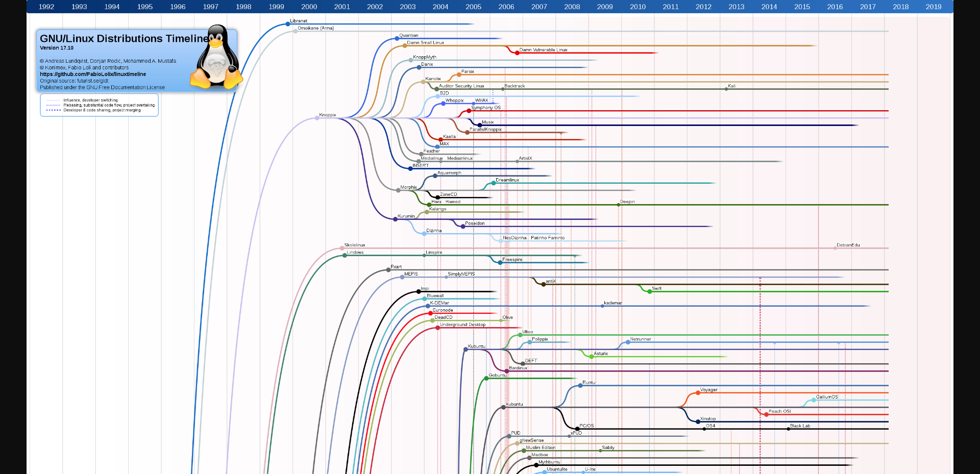Click the Omoikane (Arma) label

point(316,28)
